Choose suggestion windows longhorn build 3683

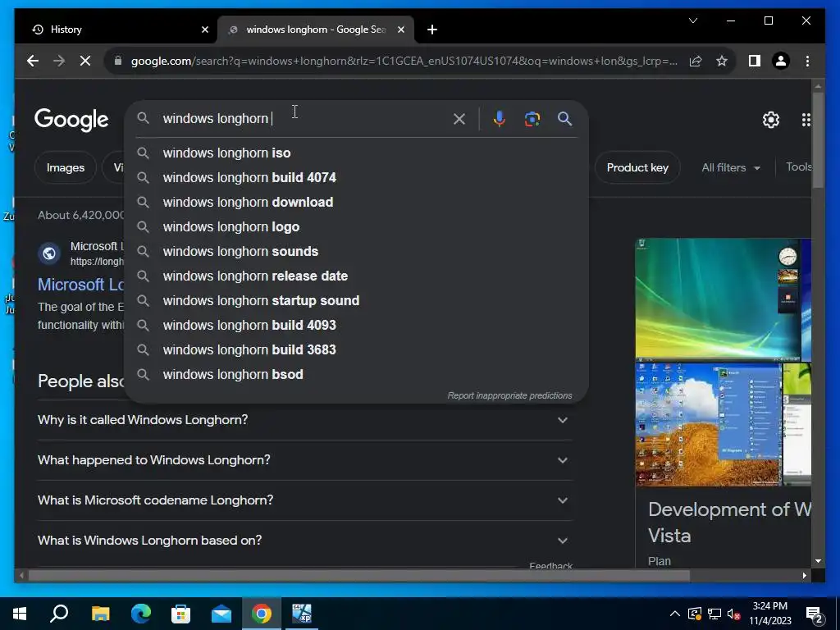tap(356, 349)
